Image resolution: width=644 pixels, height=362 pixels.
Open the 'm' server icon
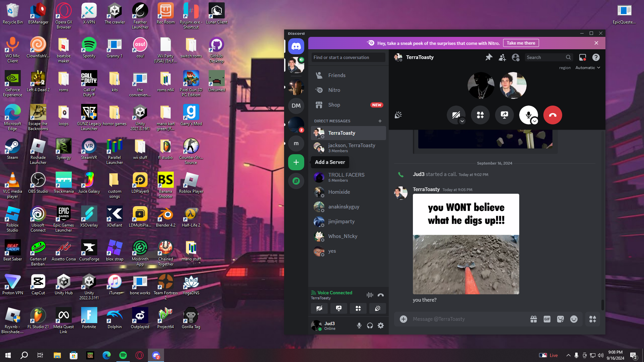pos(296,143)
